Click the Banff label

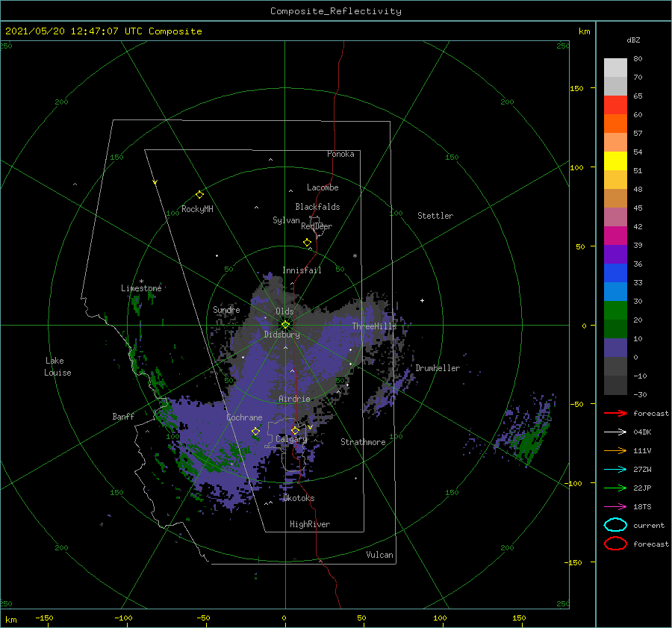(123, 416)
